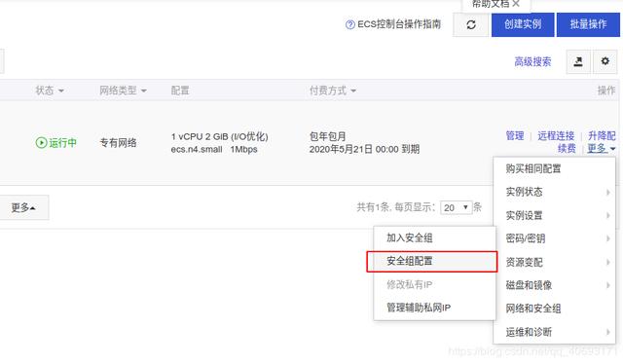Expand the 密码/密钥 submenu
Viewport: 623px width, 364px height.
tap(554, 238)
